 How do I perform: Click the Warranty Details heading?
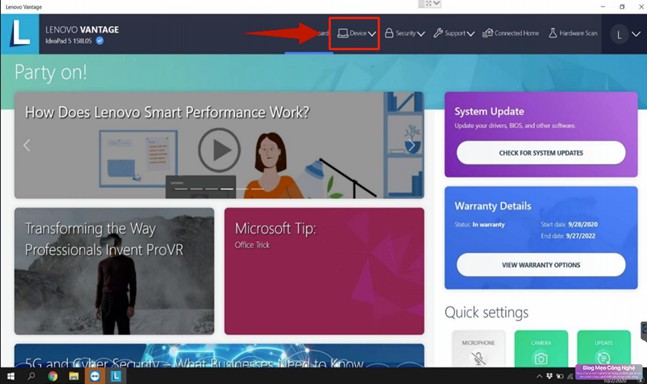click(x=493, y=206)
